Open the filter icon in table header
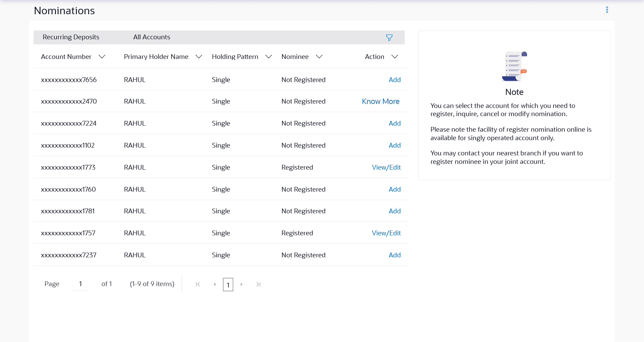This screenshot has width=644, height=342. [x=389, y=38]
